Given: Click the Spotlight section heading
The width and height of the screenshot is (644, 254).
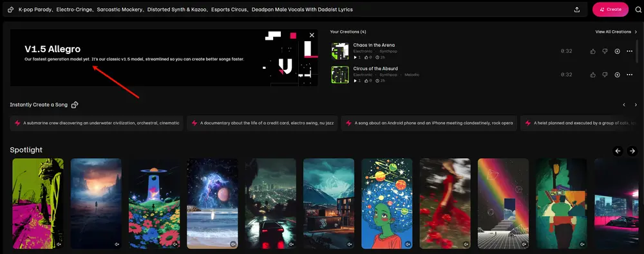Looking at the screenshot, I should (x=26, y=150).
